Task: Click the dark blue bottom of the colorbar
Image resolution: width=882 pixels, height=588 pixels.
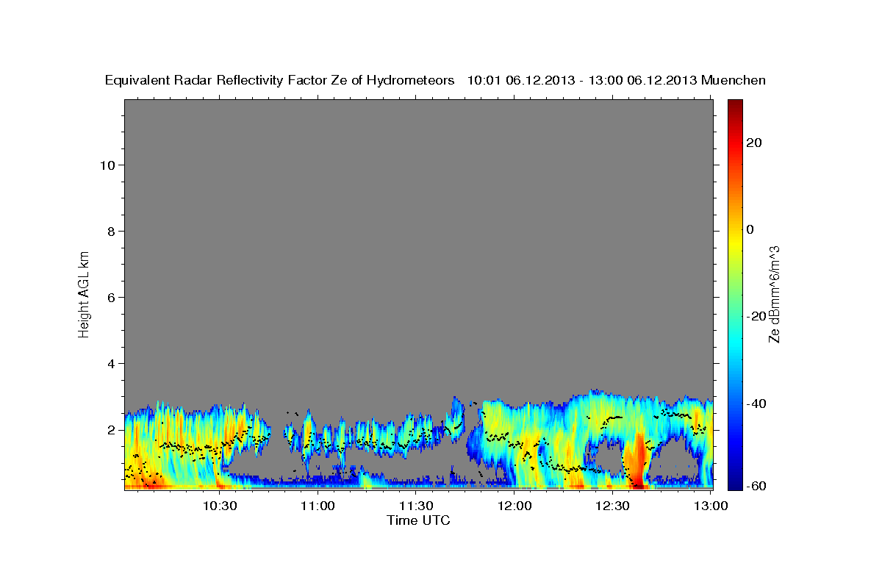Action: tap(734, 483)
